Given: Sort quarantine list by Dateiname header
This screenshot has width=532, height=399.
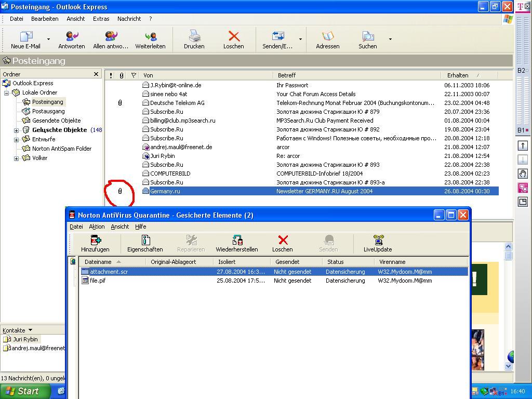Looking at the screenshot, I should [112, 262].
